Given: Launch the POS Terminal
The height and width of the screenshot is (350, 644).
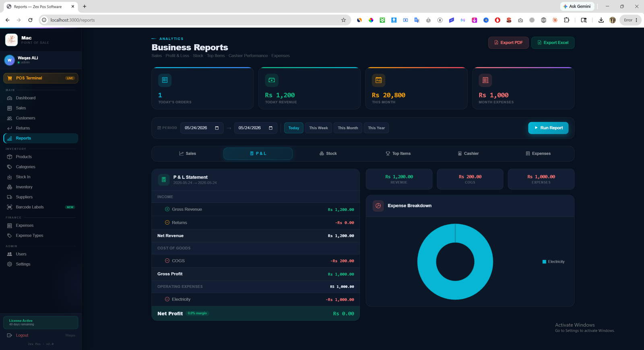Looking at the screenshot, I should [x=41, y=78].
